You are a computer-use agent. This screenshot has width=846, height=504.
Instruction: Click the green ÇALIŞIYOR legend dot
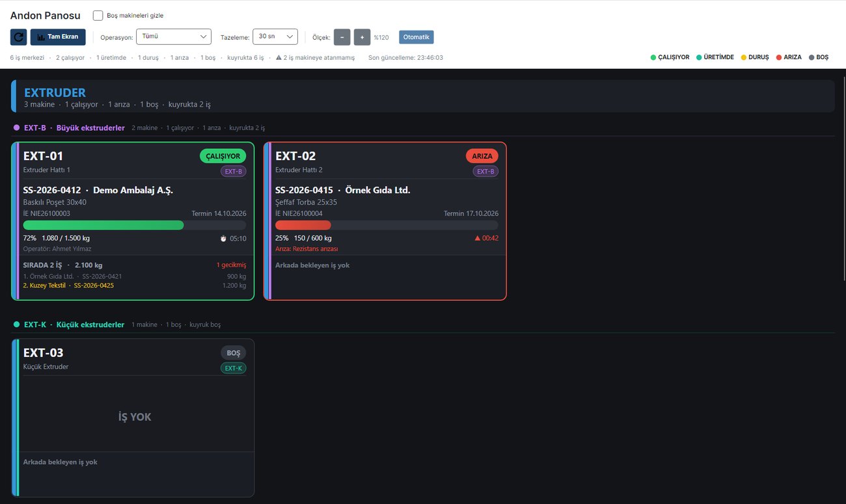pos(653,57)
